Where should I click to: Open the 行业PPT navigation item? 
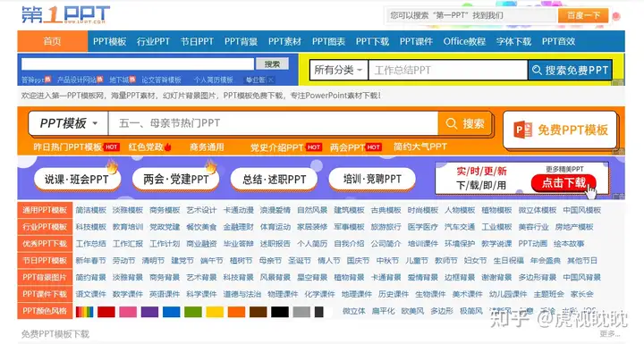[153, 41]
